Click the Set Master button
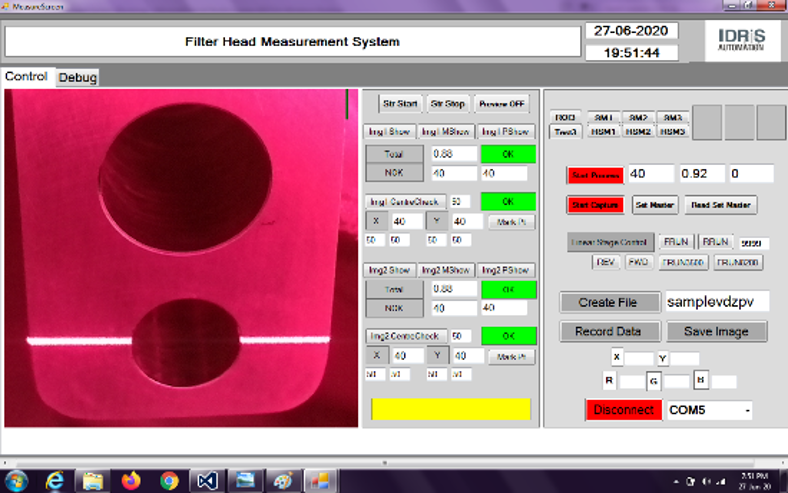Image resolution: width=788 pixels, height=493 pixels. (x=654, y=205)
